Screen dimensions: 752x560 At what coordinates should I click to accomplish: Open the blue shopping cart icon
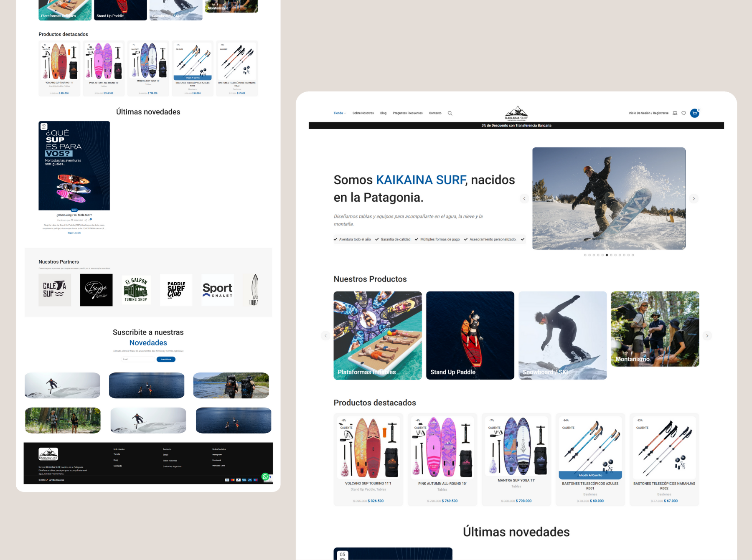694,113
